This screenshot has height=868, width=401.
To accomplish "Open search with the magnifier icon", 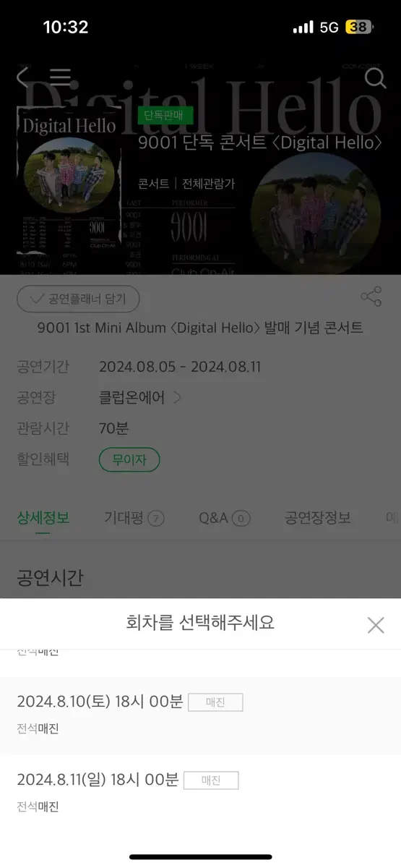I will [x=375, y=77].
